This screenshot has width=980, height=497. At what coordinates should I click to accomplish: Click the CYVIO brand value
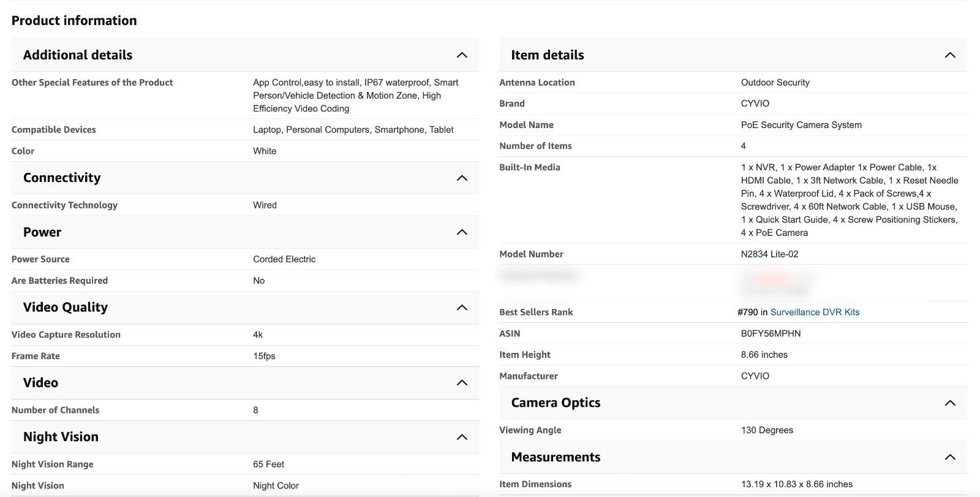pos(755,104)
